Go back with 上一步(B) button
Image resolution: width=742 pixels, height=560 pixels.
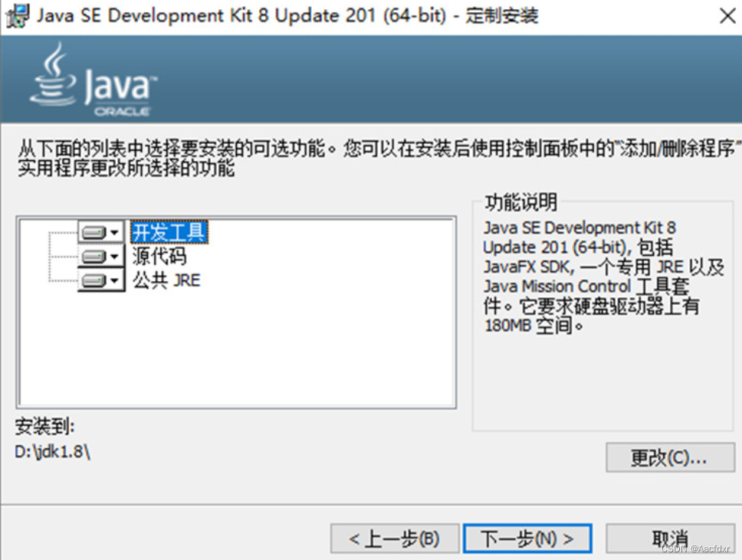point(395,539)
